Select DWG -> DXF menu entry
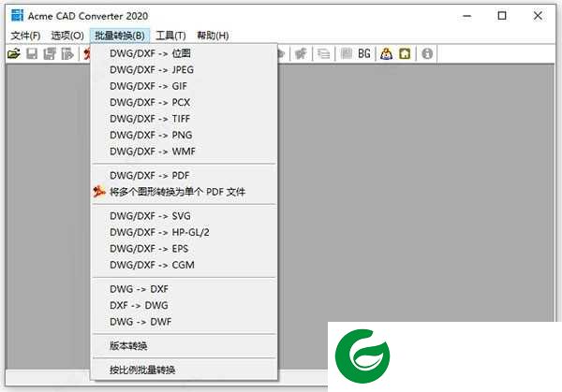Screen dimensions: 562x392 point(185,289)
